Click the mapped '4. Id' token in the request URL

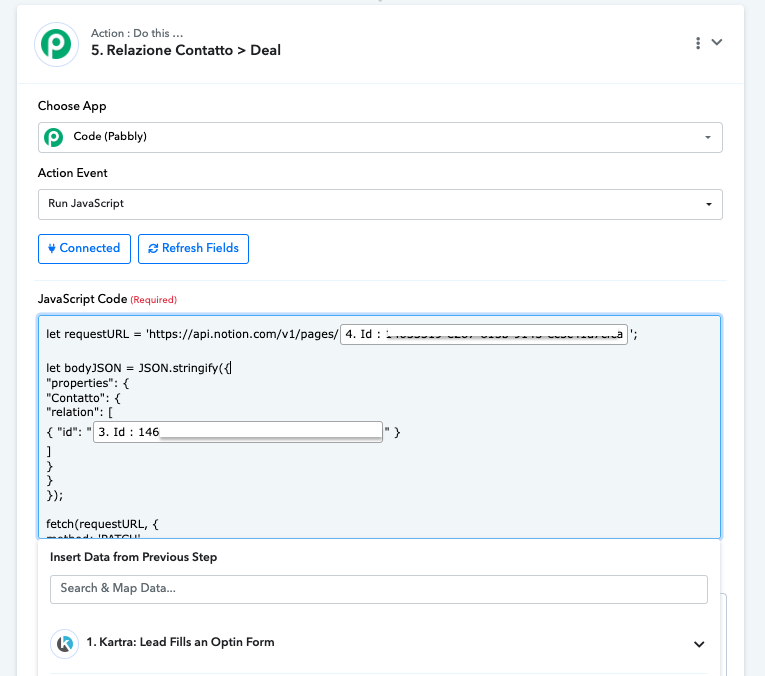click(483, 335)
